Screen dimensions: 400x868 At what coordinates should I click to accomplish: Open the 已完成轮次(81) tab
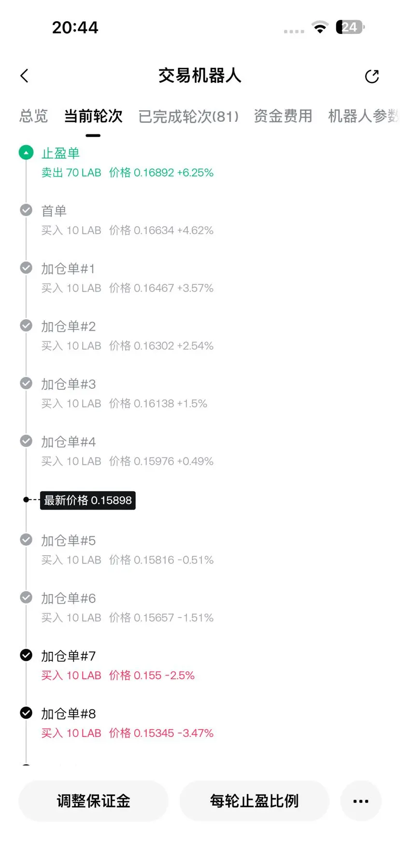[x=188, y=117]
